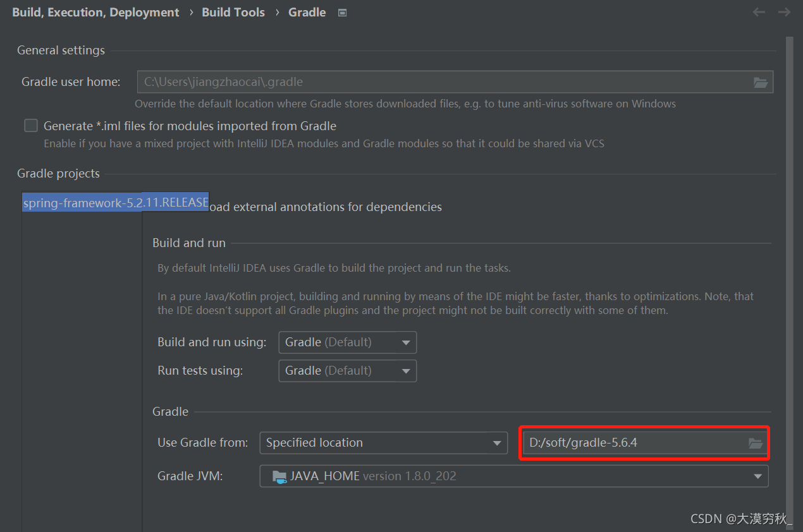Click the external annotations for dependencies label
The width and height of the screenshot is (803, 532).
click(326, 207)
